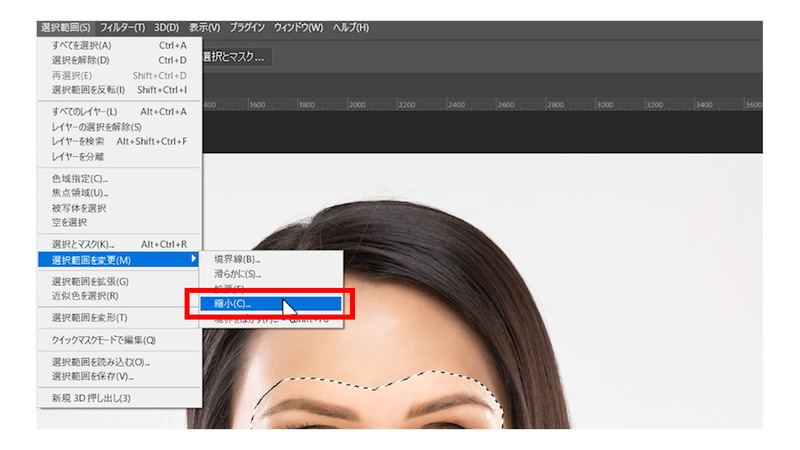Open the 表示(V) menu
800x450 pixels.
coord(204,28)
